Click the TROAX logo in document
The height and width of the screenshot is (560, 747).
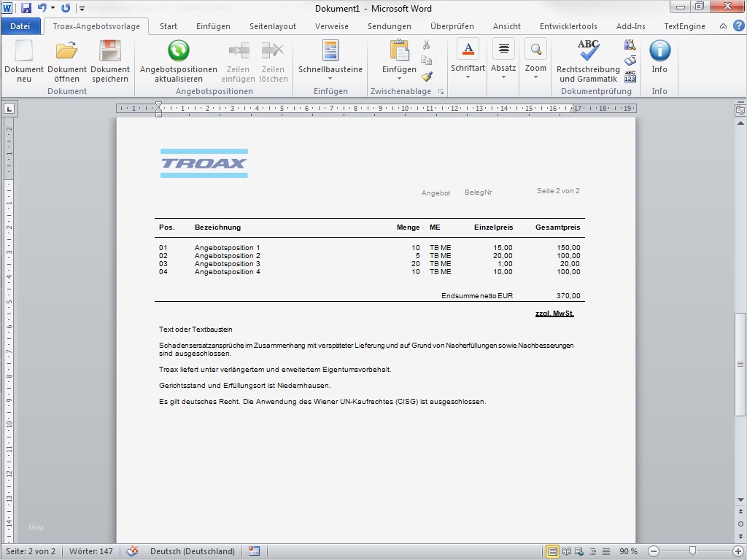point(204,163)
